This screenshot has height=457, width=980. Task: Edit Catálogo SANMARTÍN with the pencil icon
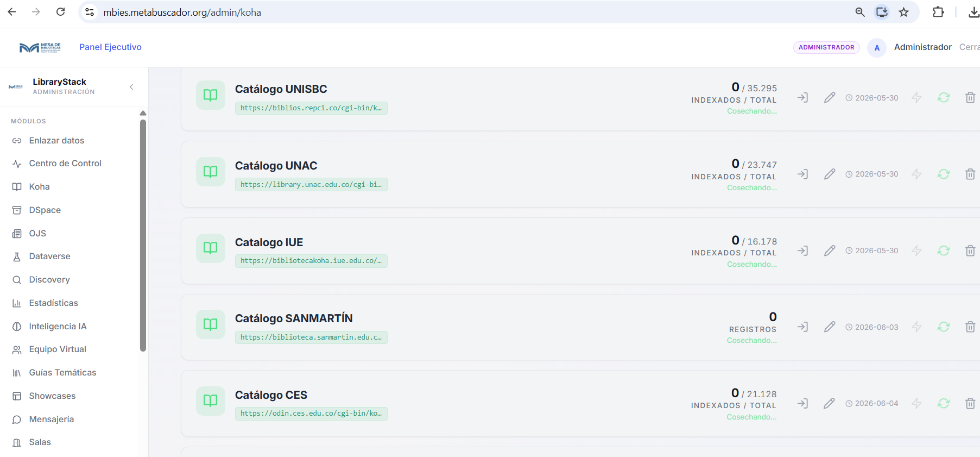click(x=830, y=327)
